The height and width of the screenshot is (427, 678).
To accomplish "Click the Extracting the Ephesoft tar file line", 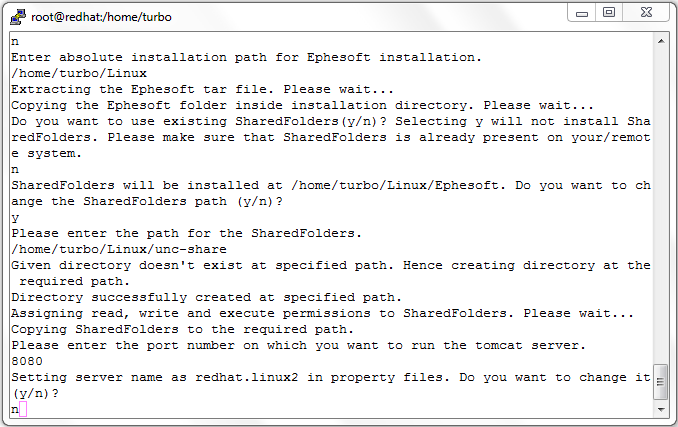I will coord(202,89).
